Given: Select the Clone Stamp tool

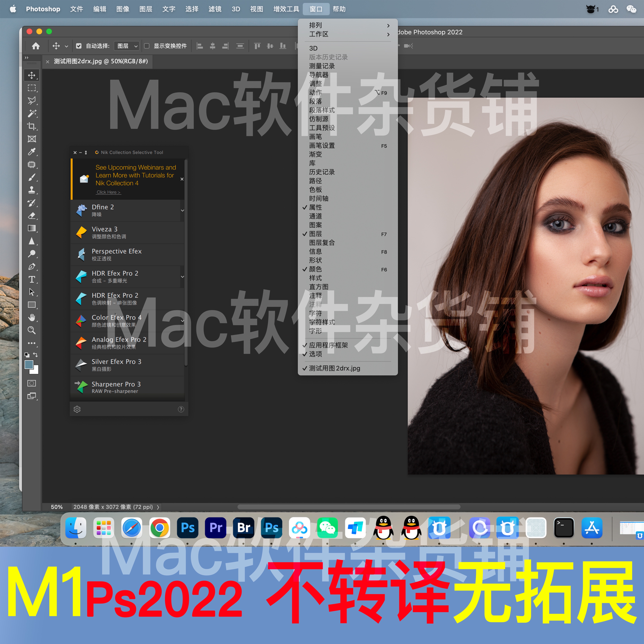Looking at the screenshot, I should [32, 190].
